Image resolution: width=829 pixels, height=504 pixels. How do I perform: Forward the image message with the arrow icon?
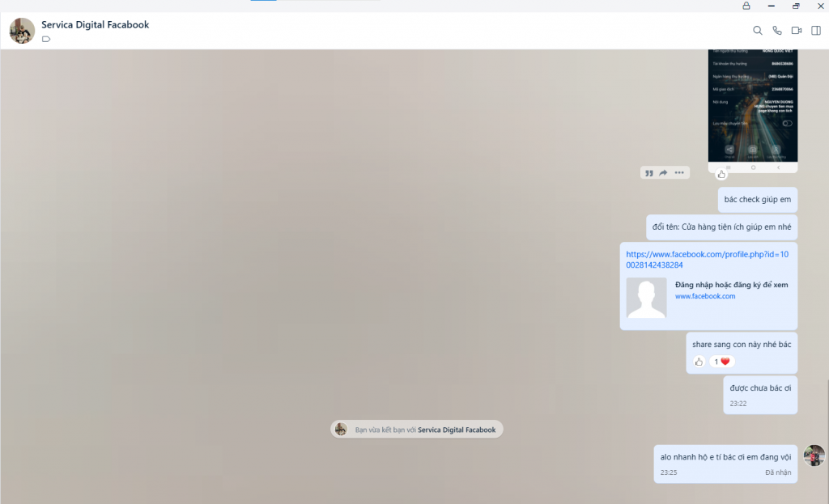(x=664, y=173)
